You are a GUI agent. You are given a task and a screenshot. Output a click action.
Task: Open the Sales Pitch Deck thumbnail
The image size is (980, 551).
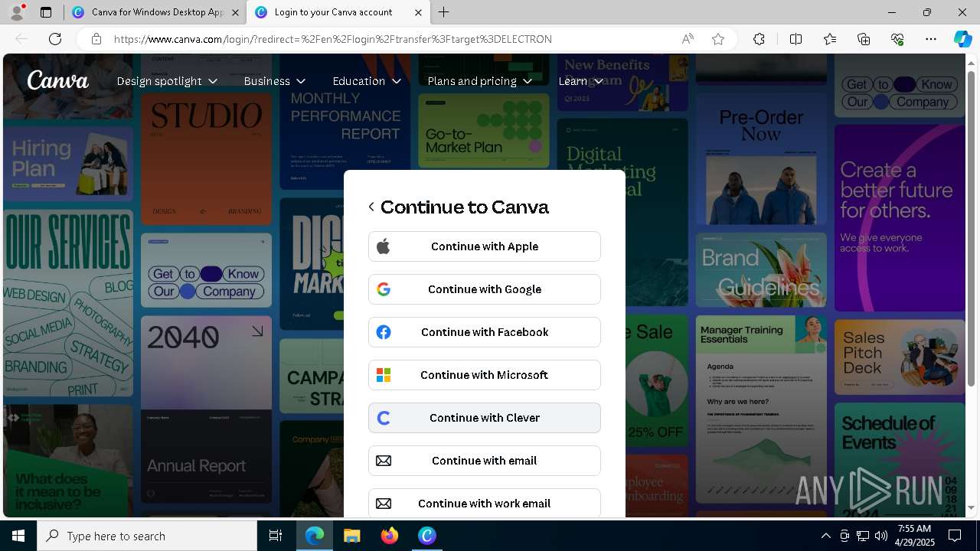[x=900, y=357]
